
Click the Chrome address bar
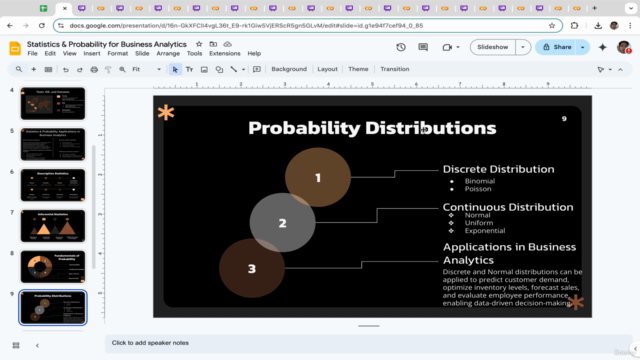pos(308,26)
